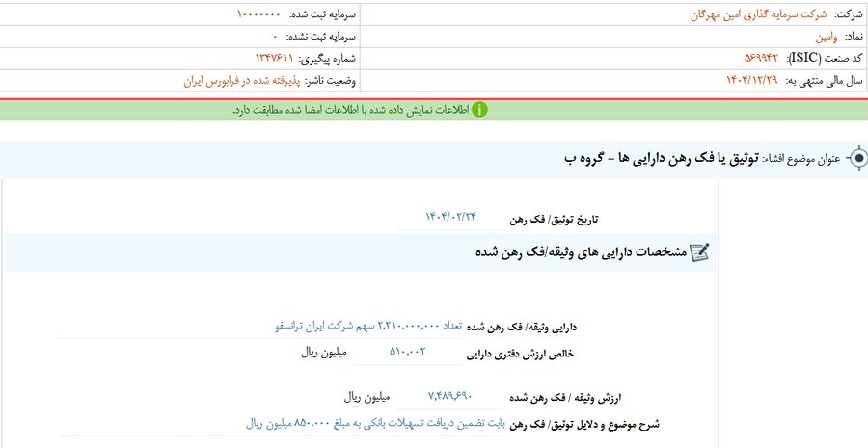The image size is (868, 448).
Task: Click the notepad icon beside asset specifications heading
Action: pos(700,252)
